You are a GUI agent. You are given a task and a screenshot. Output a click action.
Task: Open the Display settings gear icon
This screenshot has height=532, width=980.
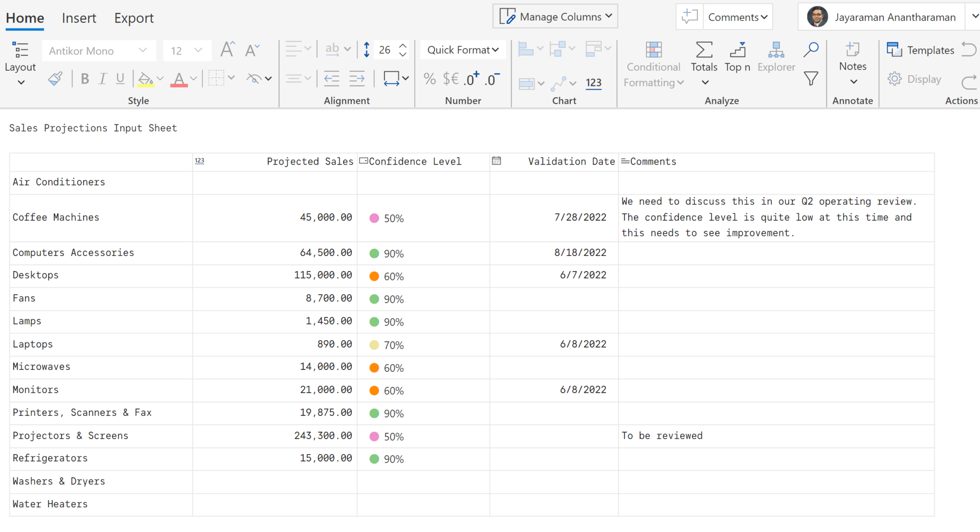pos(894,78)
